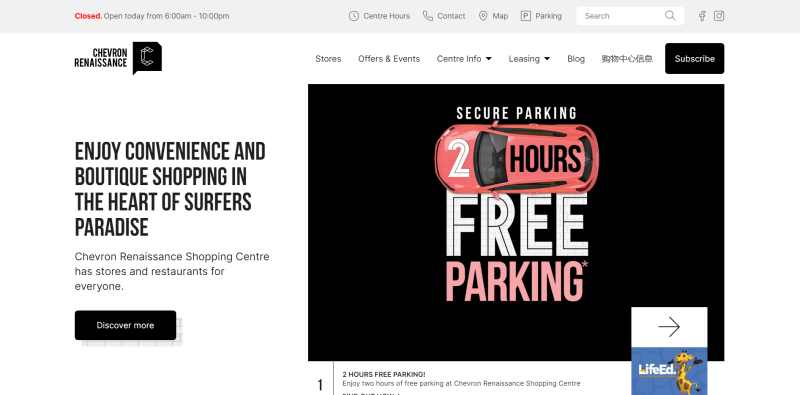Viewport: 800px width, 395px height.
Task: Click the 'Closed.' status text
Action: click(88, 16)
